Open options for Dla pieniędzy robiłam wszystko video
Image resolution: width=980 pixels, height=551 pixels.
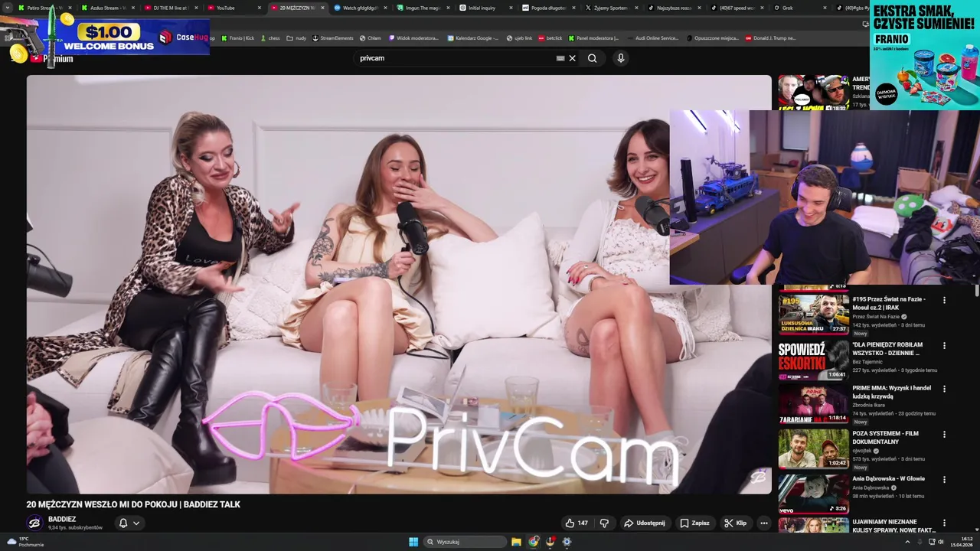pyautogui.click(x=944, y=346)
